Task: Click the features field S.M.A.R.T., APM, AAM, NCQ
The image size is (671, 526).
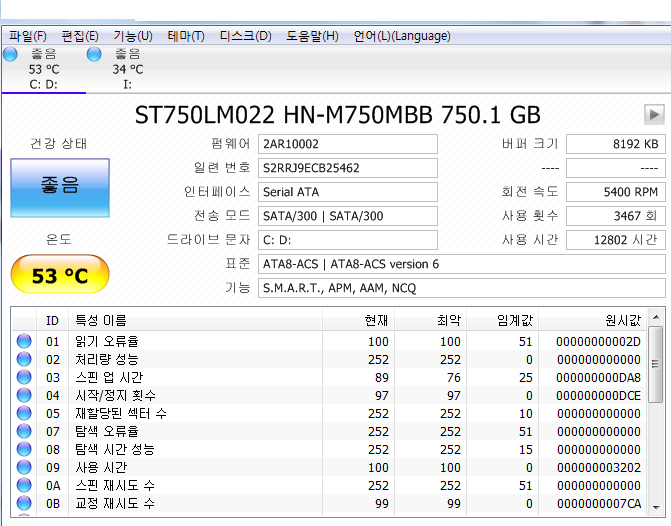Action: [x=462, y=288]
